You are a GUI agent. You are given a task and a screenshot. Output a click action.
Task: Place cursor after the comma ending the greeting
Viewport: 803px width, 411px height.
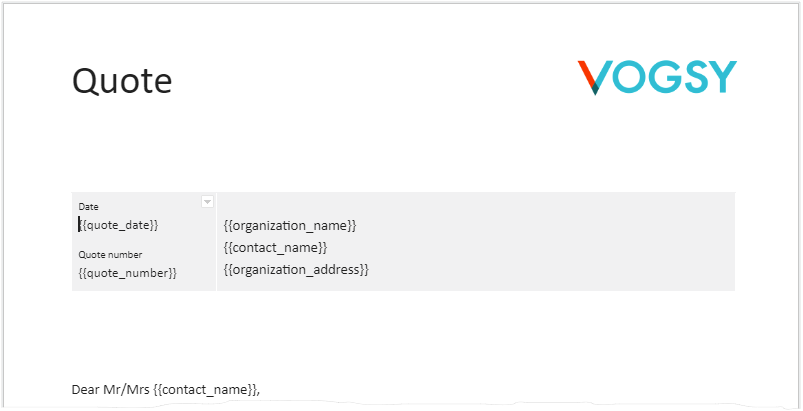tap(261, 390)
